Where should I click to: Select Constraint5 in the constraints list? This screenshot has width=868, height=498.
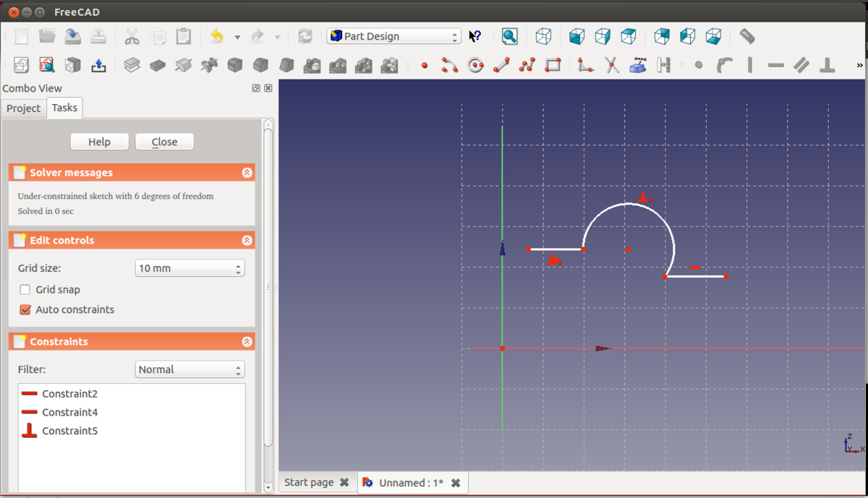pyautogui.click(x=69, y=431)
